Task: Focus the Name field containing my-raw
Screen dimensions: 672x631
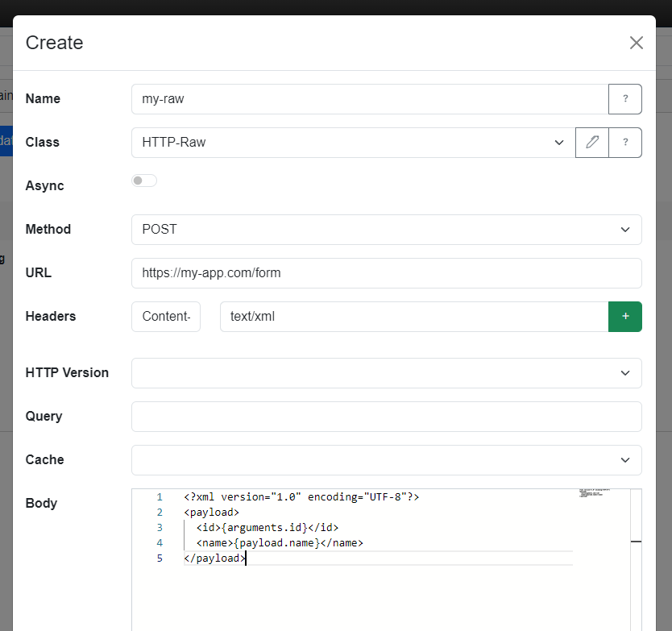Action: point(369,99)
